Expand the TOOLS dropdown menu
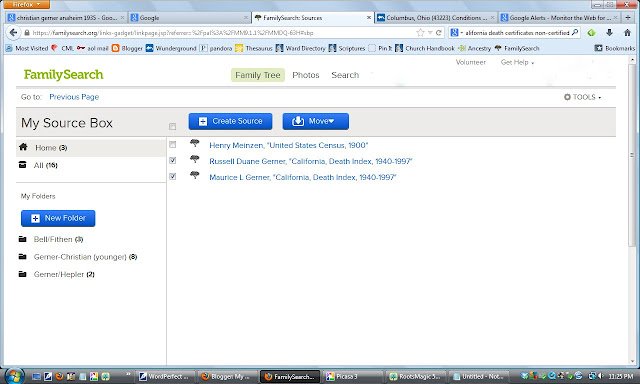 (583, 97)
